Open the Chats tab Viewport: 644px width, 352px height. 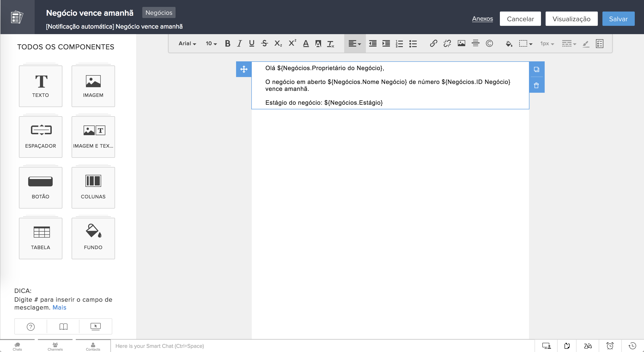pyautogui.click(x=17, y=346)
